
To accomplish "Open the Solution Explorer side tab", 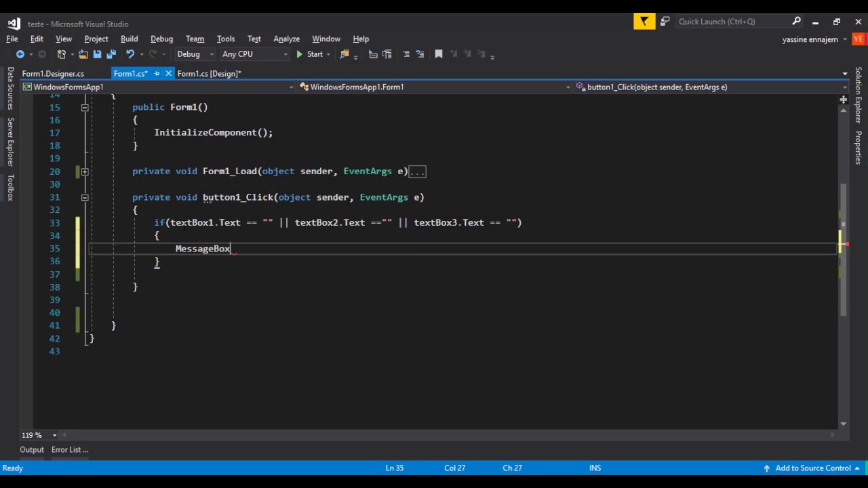I will pyautogui.click(x=859, y=95).
